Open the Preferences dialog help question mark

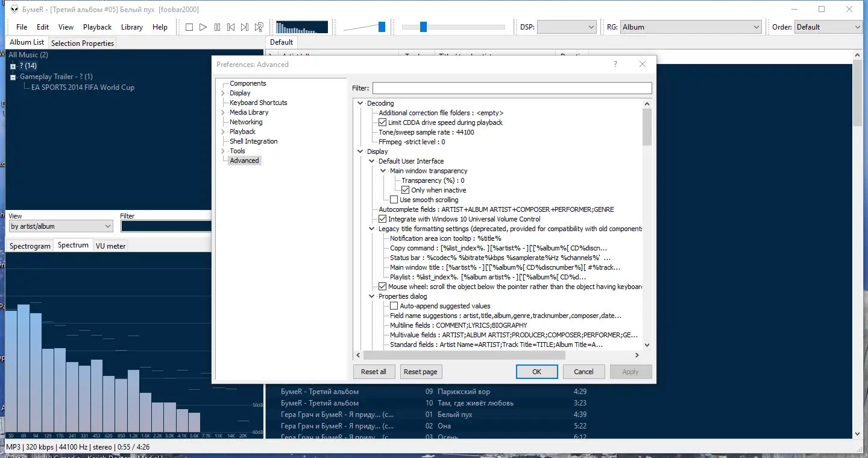(x=615, y=64)
